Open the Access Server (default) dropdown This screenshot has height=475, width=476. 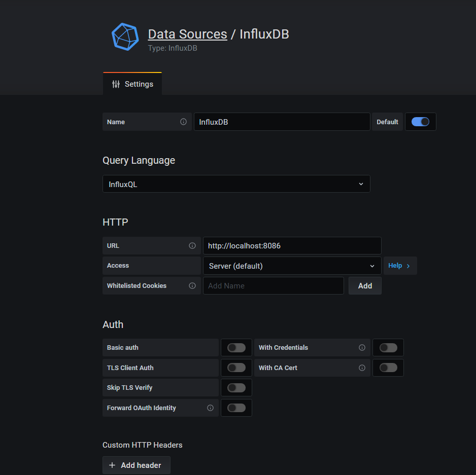(292, 266)
